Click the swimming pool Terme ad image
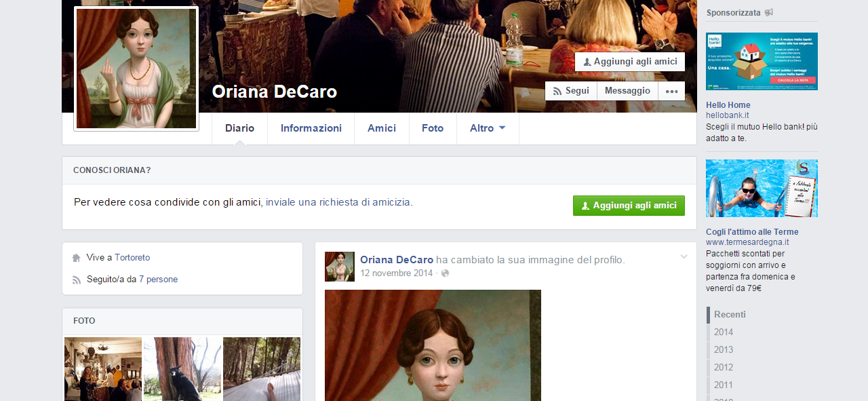Screen dimensions: 868x401 (x=762, y=188)
